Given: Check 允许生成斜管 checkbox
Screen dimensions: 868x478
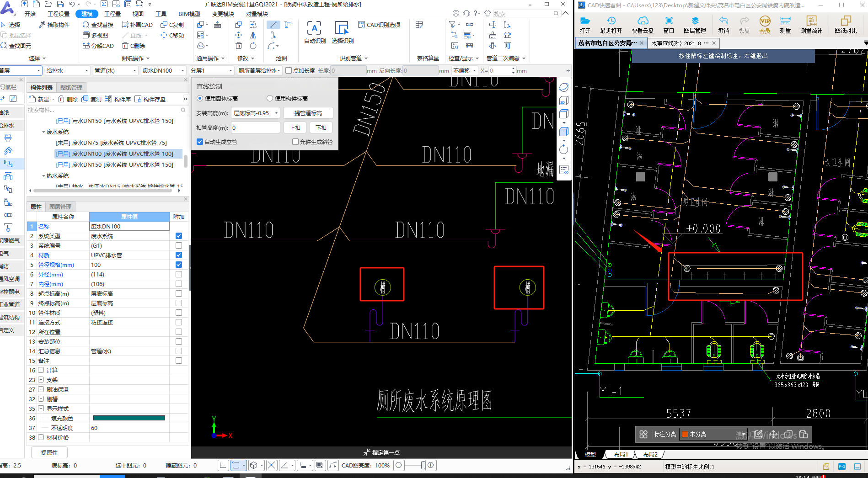Looking at the screenshot, I should coord(295,142).
